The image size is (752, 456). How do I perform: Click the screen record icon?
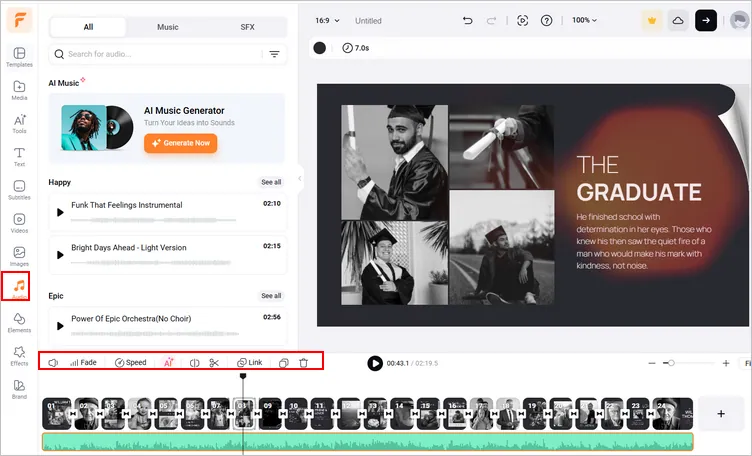pos(522,20)
